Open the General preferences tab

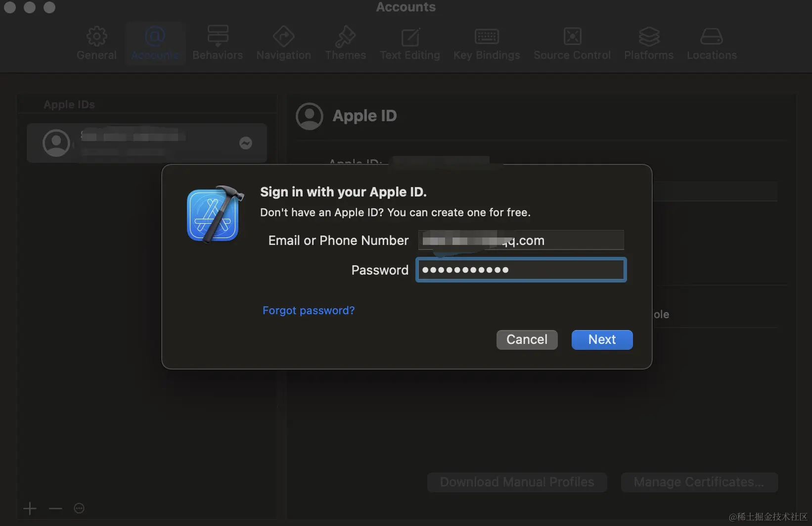[96, 44]
